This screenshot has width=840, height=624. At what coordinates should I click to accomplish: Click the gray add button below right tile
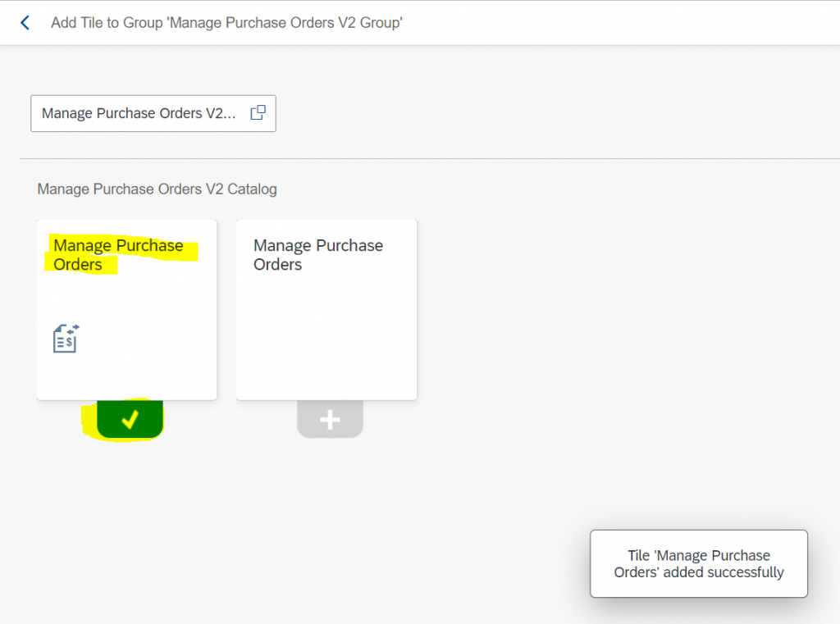click(330, 419)
